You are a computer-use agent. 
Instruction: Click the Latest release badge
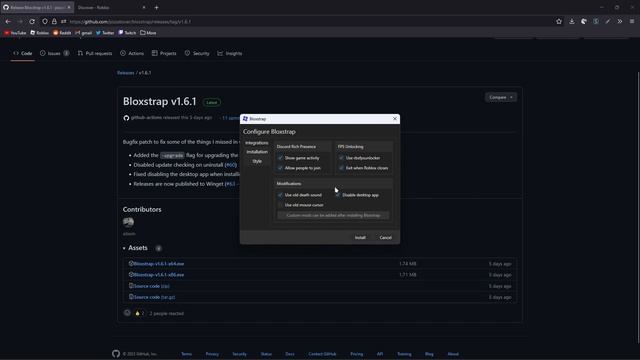tap(212, 102)
